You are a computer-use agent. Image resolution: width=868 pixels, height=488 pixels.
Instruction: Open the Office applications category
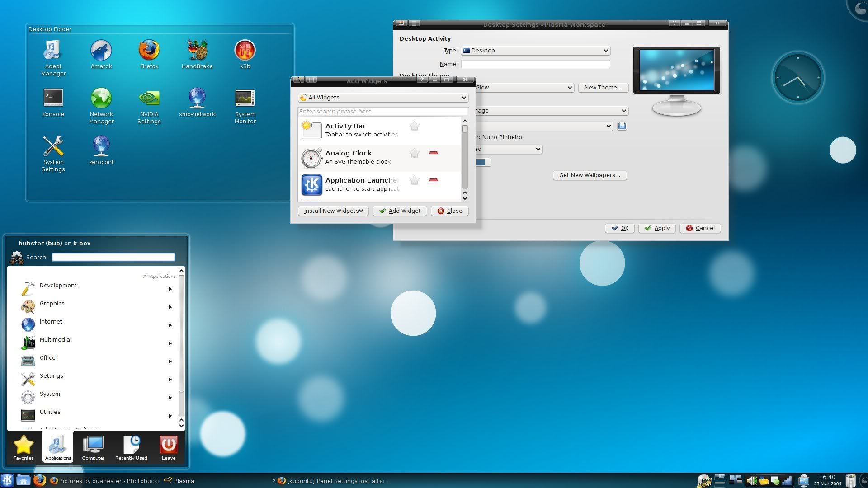pos(97,360)
